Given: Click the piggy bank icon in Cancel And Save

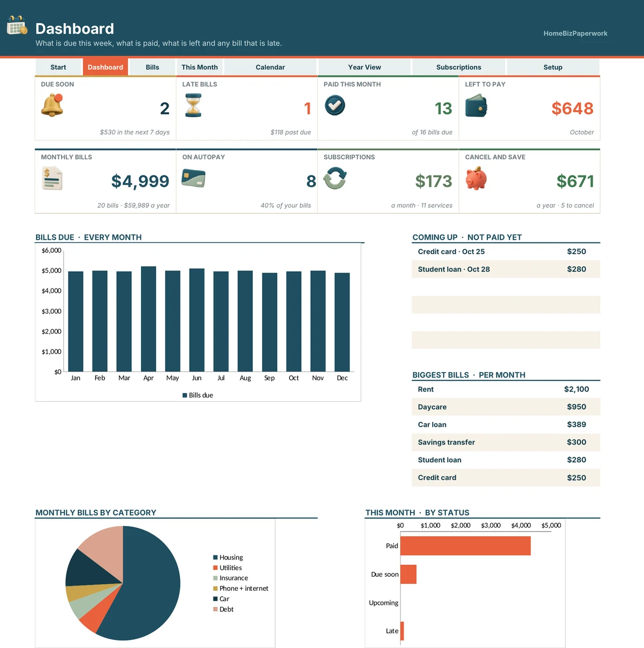Looking at the screenshot, I should tap(476, 178).
